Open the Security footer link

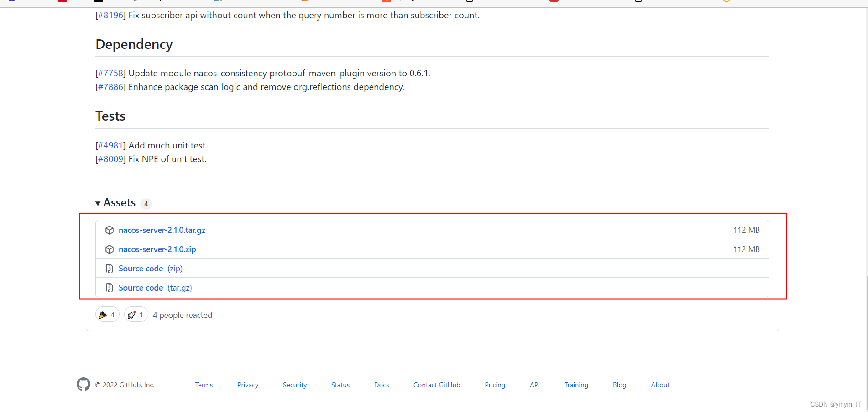click(295, 385)
